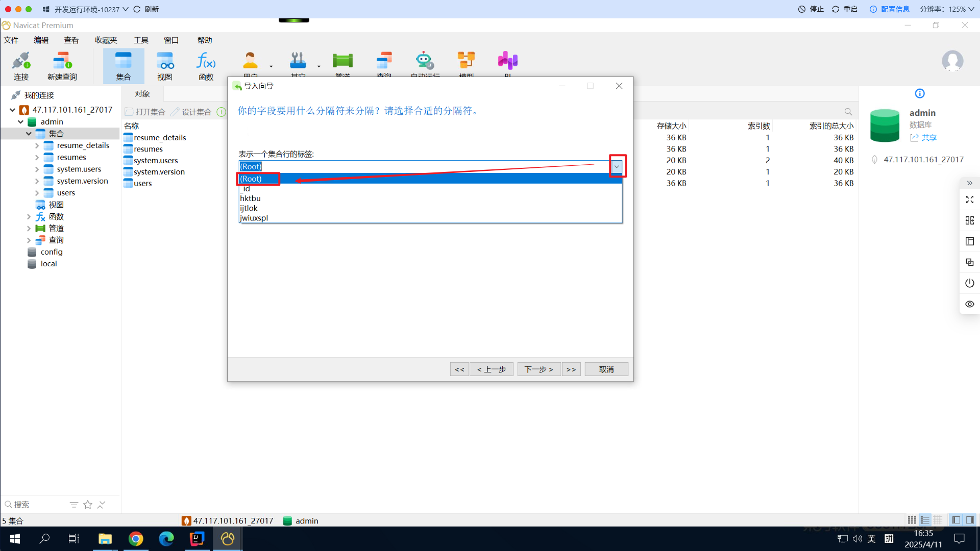The image size is (980, 551).
Task: Collapse the 集合 tree node
Action: pos(29,134)
